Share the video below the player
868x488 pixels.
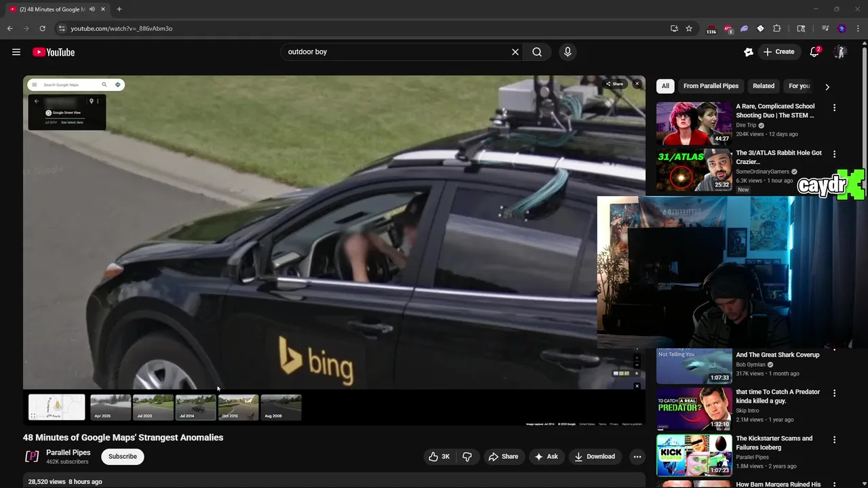pos(503,457)
